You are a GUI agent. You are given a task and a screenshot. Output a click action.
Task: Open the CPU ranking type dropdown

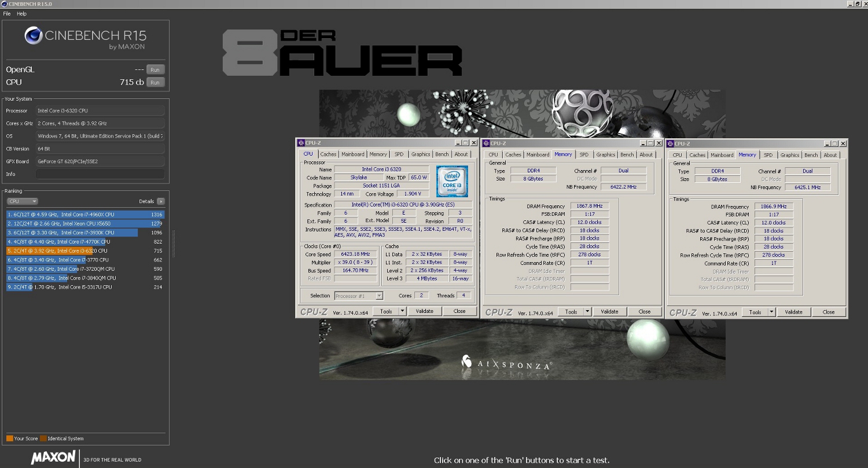coord(23,201)
